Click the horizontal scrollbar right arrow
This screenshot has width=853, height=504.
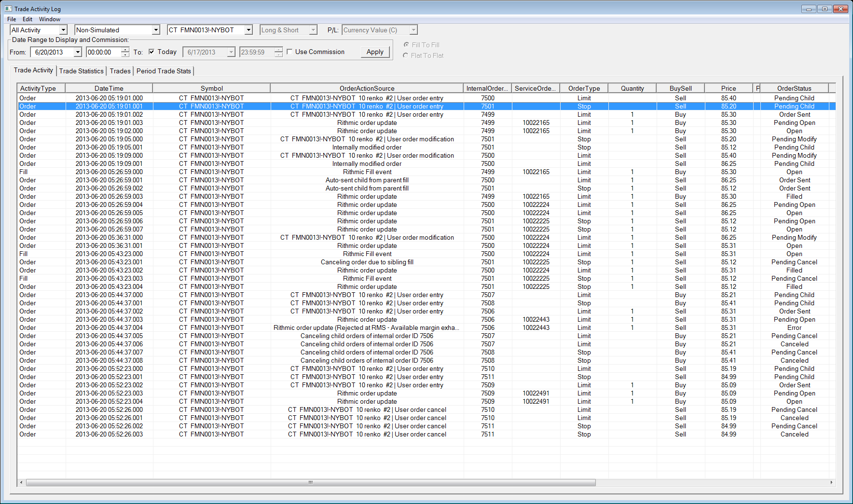pyautogui.click(x=831, y=482)
